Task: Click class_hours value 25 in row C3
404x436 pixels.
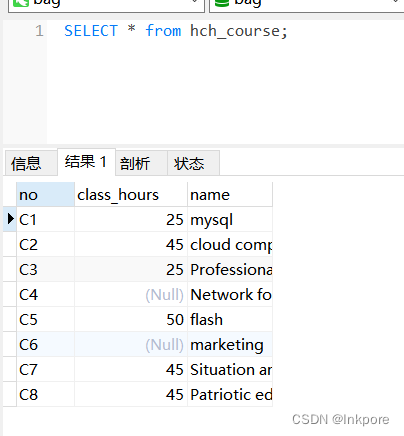Action: (131, 269)
